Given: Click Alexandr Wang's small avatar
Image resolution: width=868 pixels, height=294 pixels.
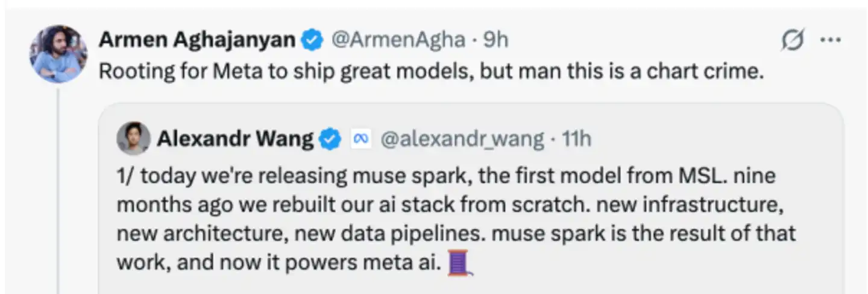Looking at the screenshot, I should (133, 139).
